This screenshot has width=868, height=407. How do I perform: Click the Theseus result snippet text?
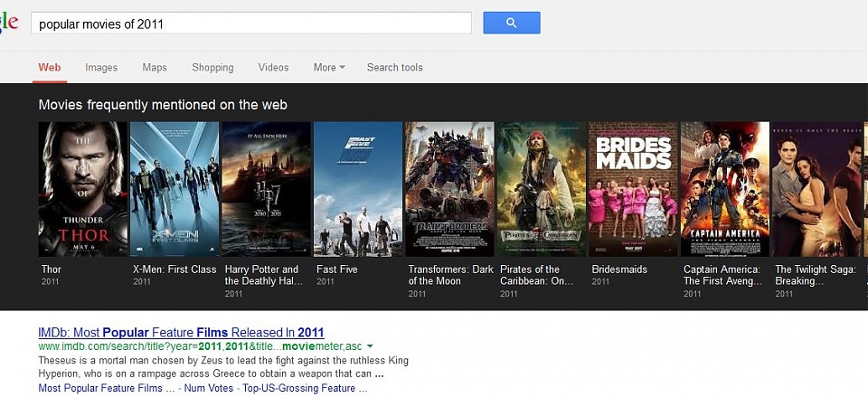[223, 367]
